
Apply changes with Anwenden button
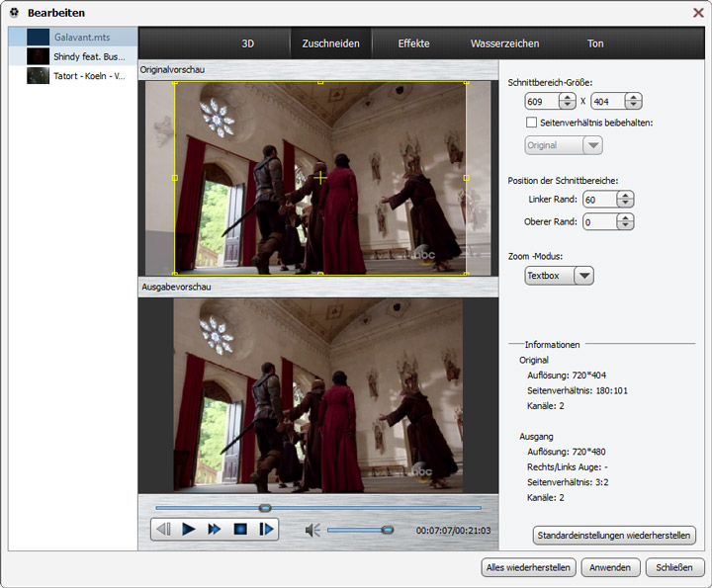[610, 567]
